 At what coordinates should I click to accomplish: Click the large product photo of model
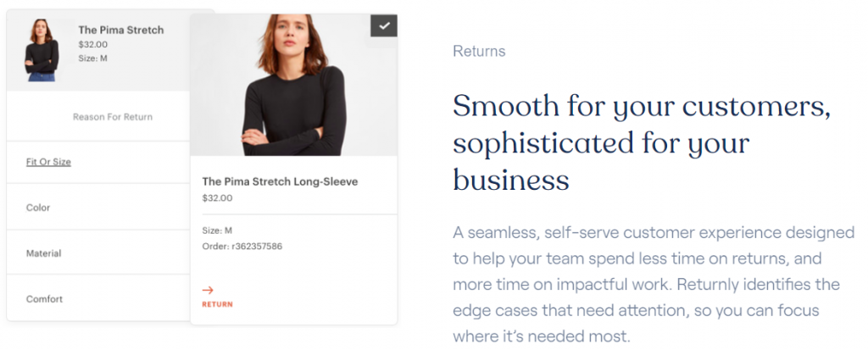click(293, 86)
